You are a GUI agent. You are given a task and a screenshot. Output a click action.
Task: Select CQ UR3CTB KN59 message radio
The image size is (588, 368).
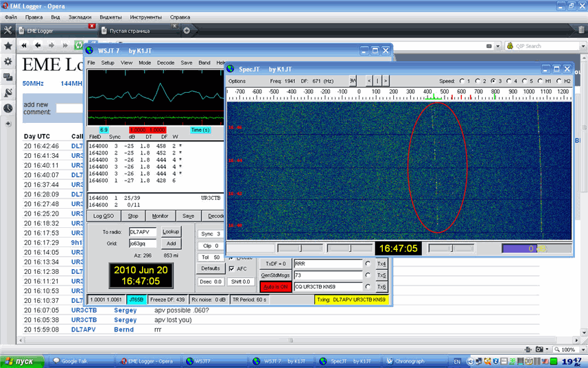(x=368, y=286)
